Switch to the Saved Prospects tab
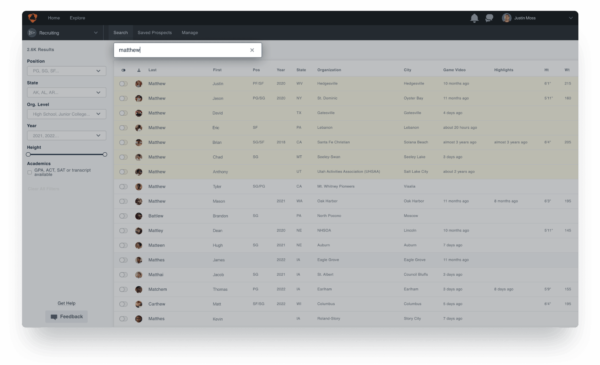The image size is (600, 365). 155,33
